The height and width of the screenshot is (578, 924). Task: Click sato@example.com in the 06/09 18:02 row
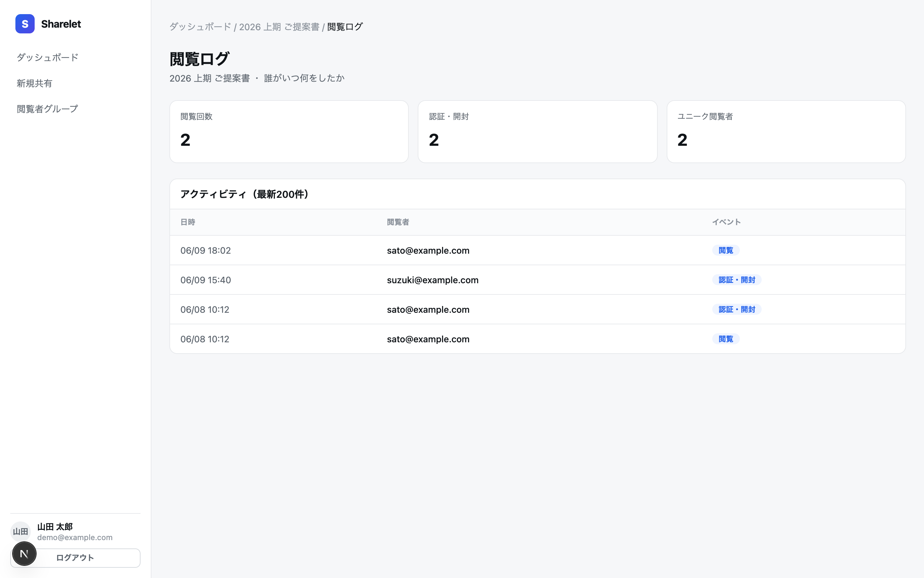(x=428, y=250)
